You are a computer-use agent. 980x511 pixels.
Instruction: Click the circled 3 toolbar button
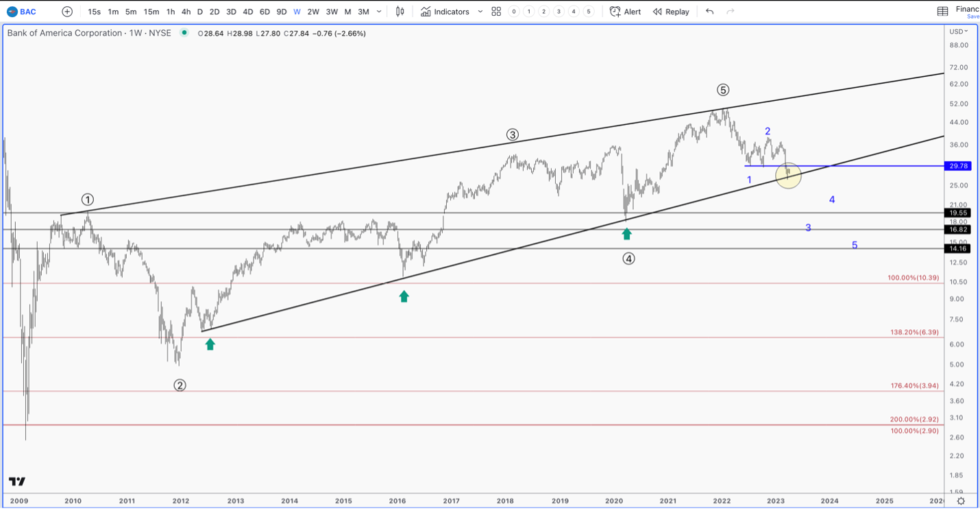559,12
